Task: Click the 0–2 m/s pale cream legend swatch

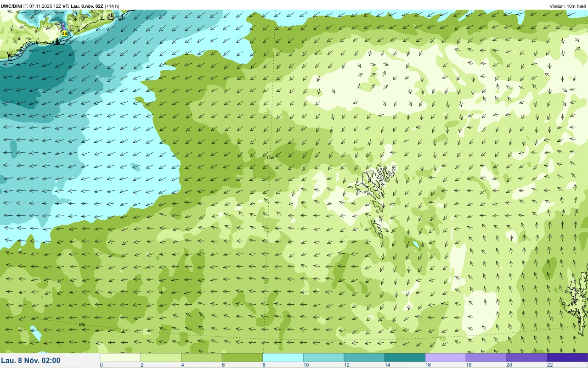Action: point(120,357)
